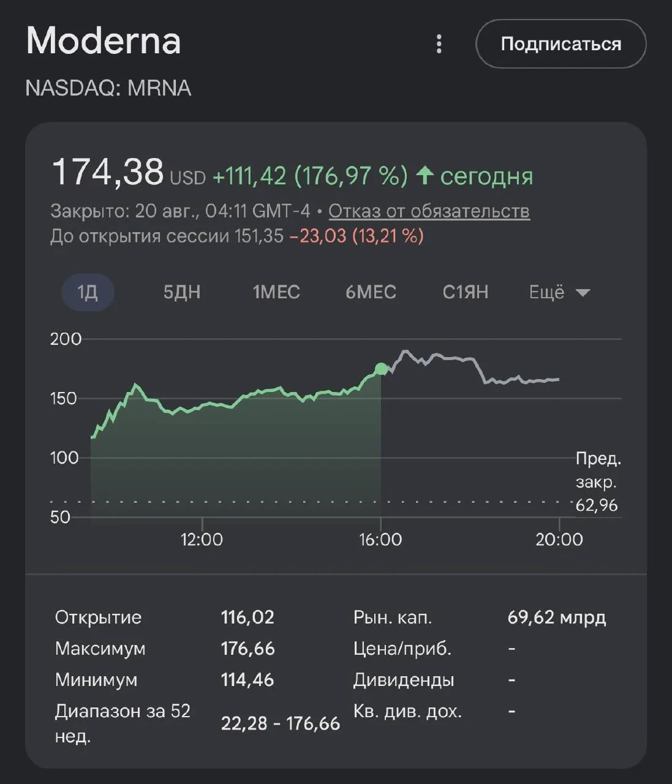Click the Moderna company title

point(104,41)
